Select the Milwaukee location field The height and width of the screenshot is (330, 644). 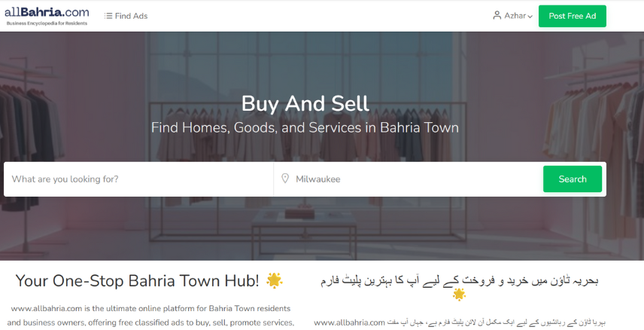click(409, 179)
